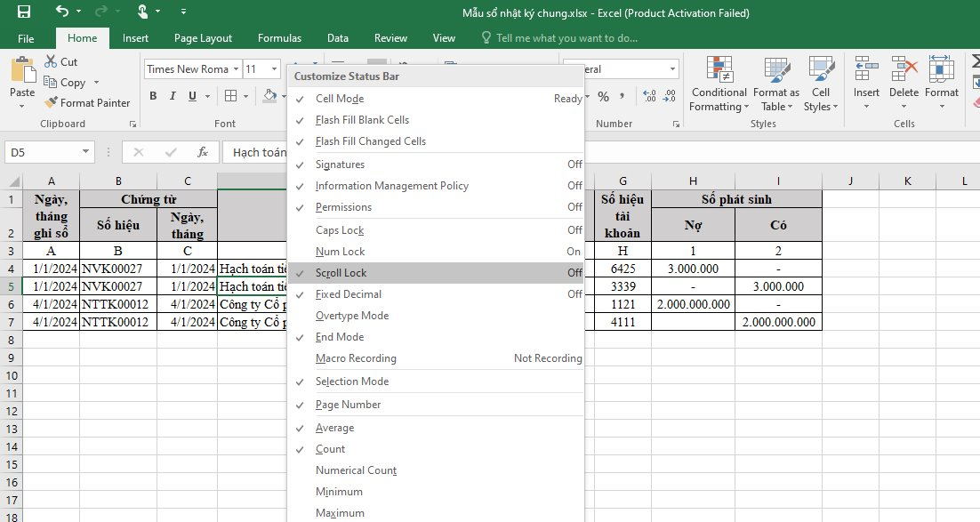This screenshot has height=522, width=980.
Task: Uncheck Average in Customize Status Bar
Action: coord(334,428)
